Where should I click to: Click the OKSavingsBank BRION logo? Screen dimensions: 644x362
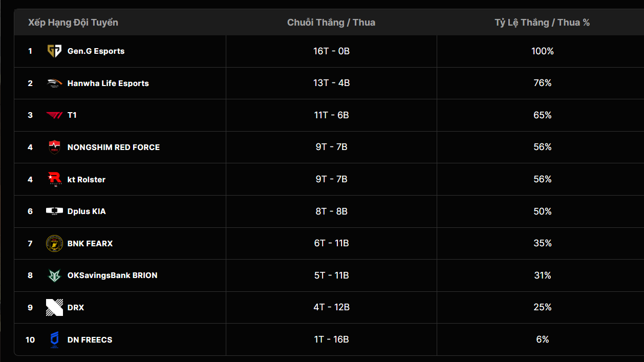click(54, 275)
